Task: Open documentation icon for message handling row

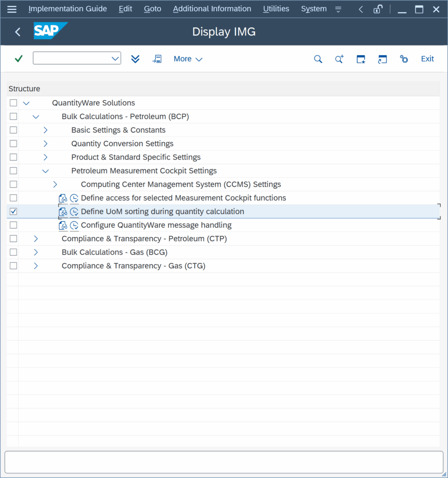Action: coord(63,225)
